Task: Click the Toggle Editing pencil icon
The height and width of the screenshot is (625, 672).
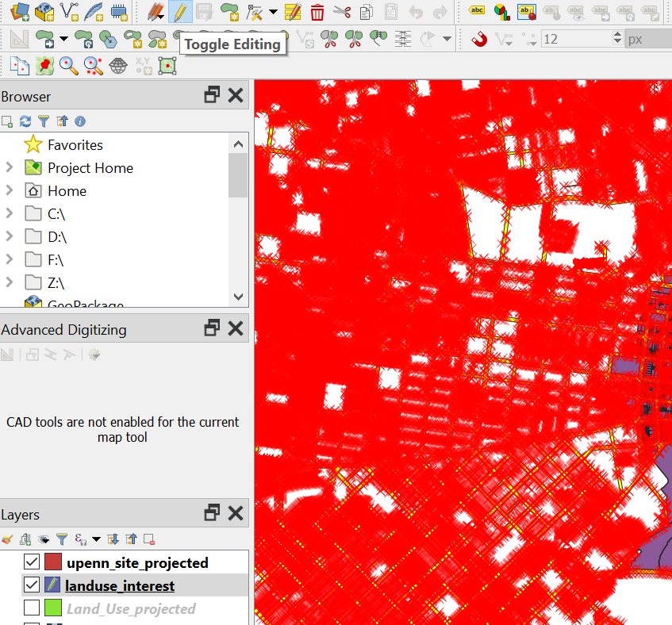Action: coord(179,12)
